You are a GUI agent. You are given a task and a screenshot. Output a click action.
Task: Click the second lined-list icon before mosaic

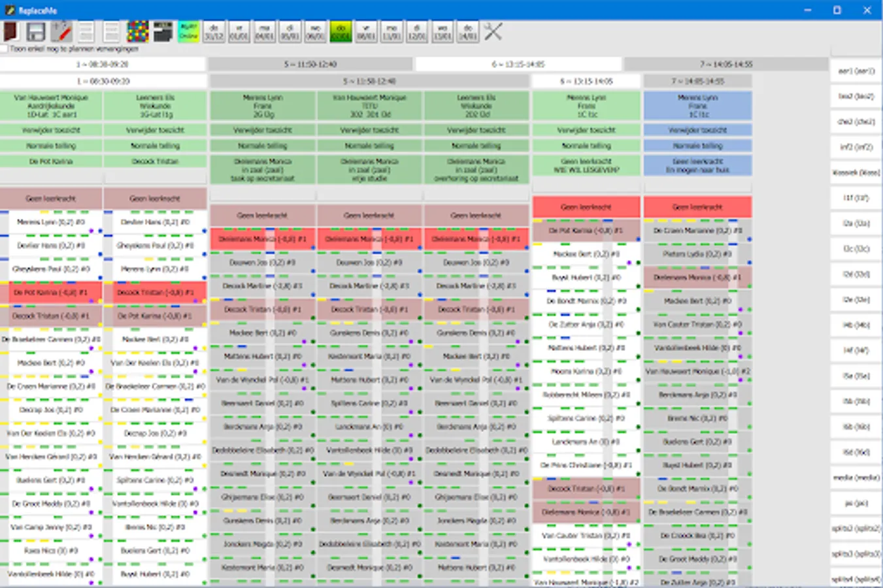tap(112, 31)
